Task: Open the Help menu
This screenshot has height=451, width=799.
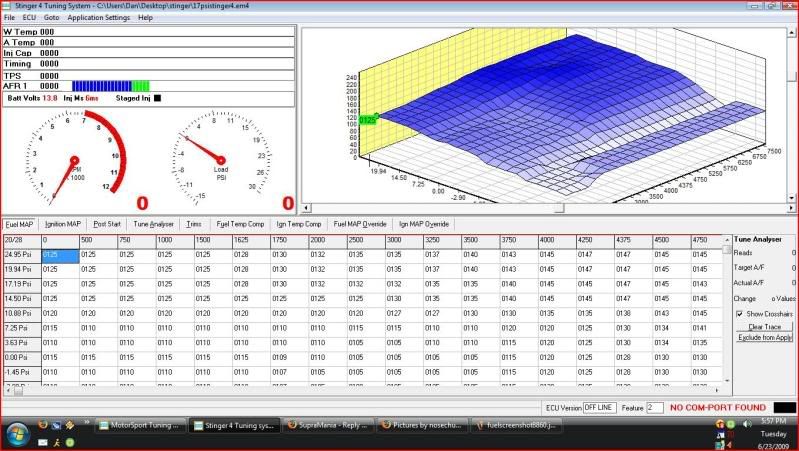Action: tap(145, 17)
